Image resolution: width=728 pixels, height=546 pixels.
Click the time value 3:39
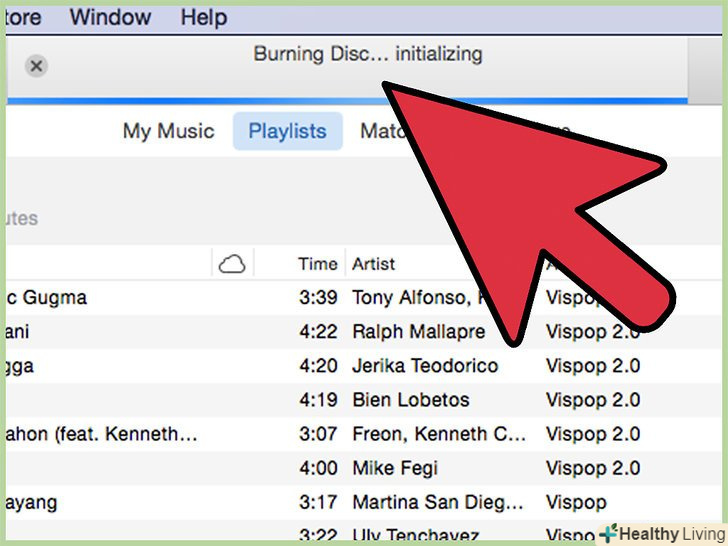tap(318, 298)
